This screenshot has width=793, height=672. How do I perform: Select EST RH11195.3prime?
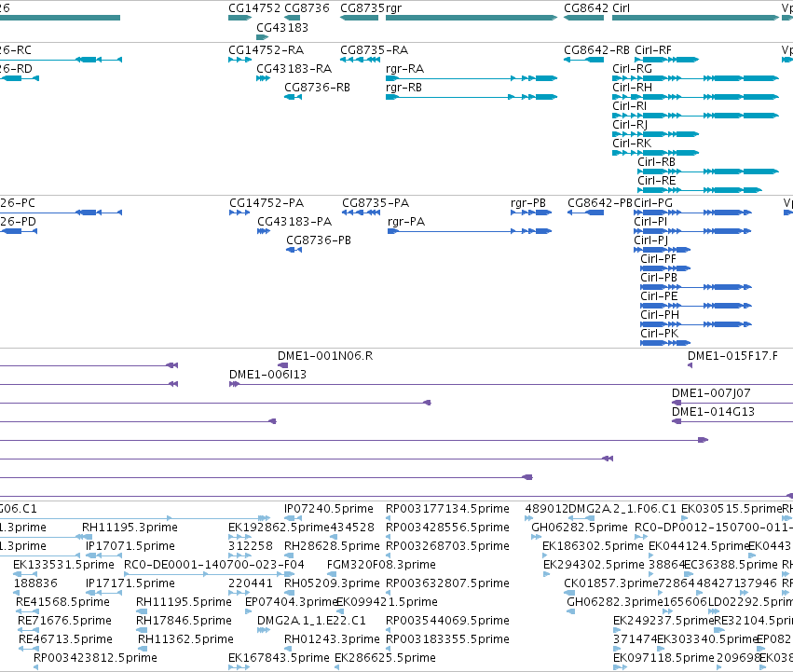tap(130, 528)
